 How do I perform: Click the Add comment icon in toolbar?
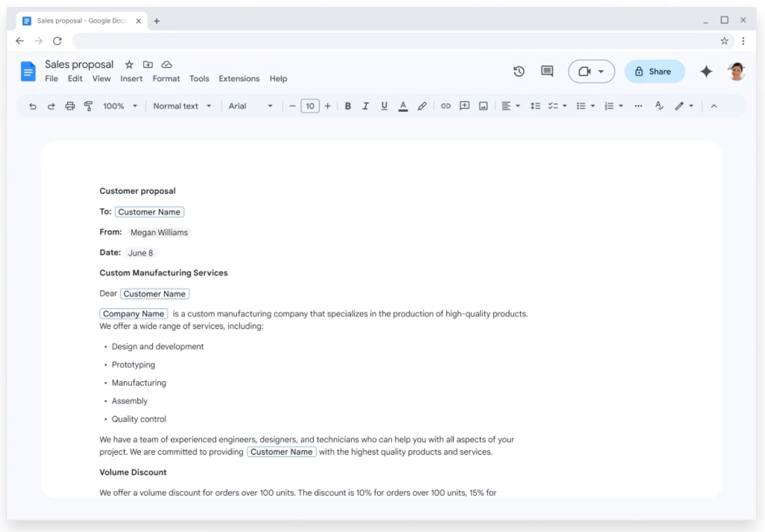464,106
